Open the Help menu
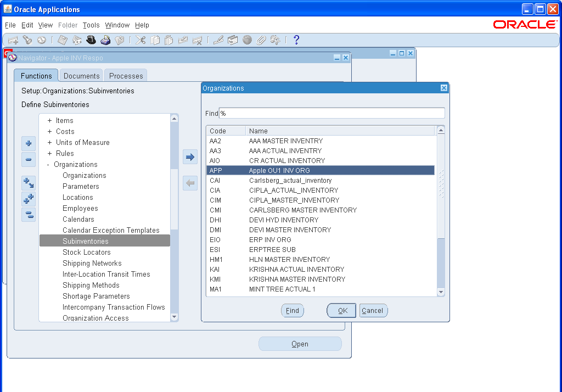 click(142, 25)
